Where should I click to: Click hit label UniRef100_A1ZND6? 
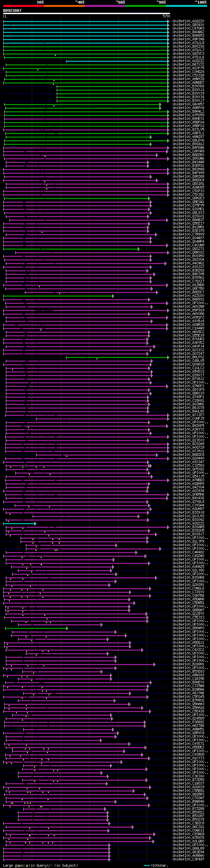pos(188,285)
